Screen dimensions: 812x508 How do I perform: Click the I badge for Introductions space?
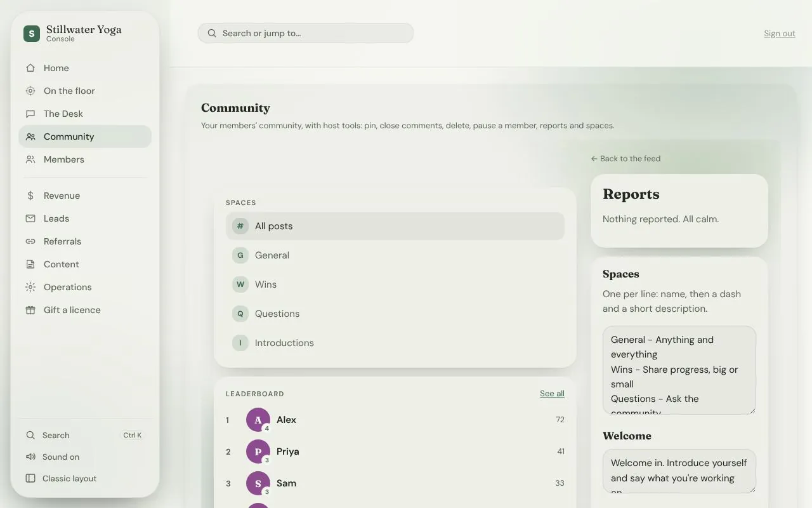(x=240, y=343)
